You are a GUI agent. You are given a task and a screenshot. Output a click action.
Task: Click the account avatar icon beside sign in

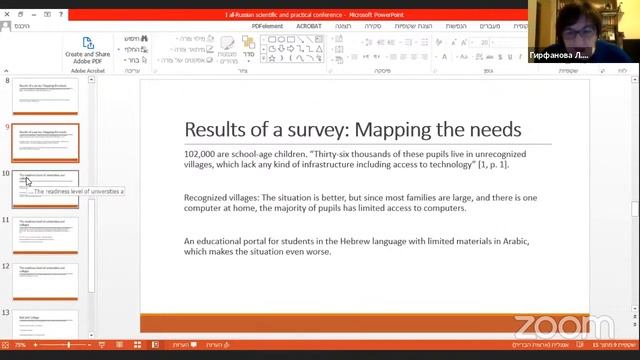6,26
